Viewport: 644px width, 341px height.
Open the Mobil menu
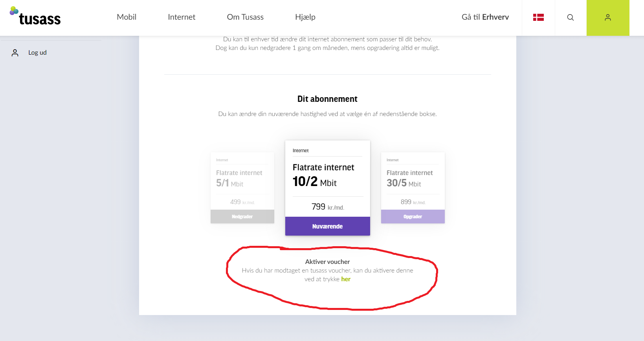127,17
